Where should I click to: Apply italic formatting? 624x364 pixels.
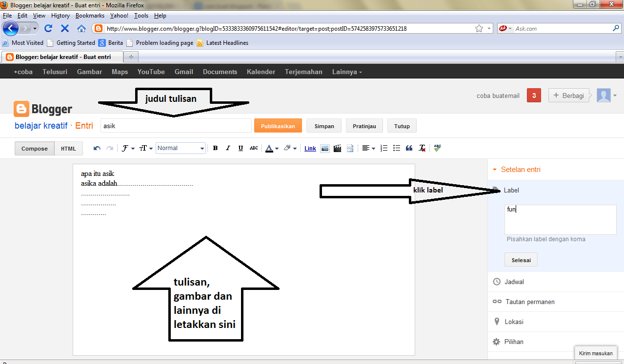(228, 148)
